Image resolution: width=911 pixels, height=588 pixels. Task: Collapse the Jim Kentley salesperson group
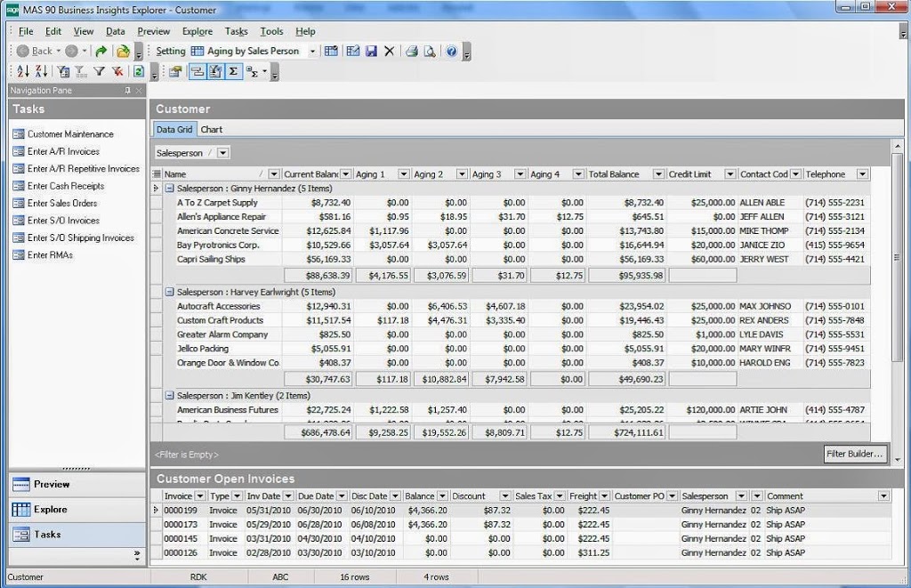coord(170,396)
